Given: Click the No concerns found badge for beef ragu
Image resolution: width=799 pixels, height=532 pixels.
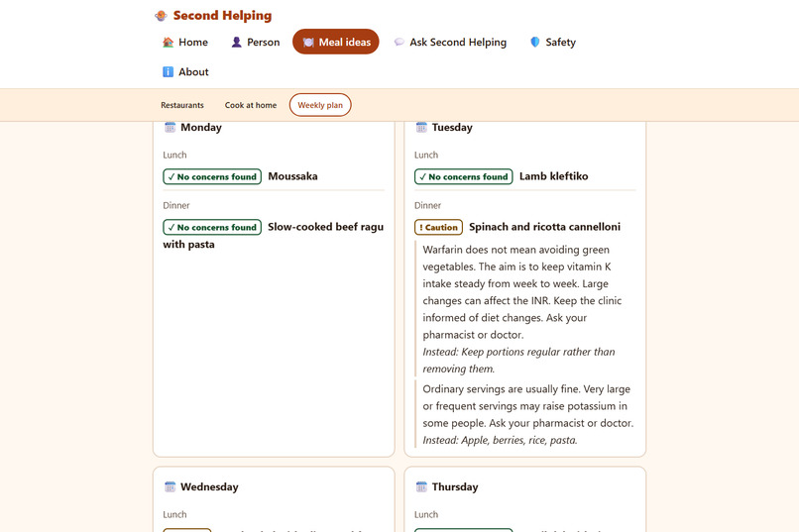Looking at the screenshot, I should [212, 227].
